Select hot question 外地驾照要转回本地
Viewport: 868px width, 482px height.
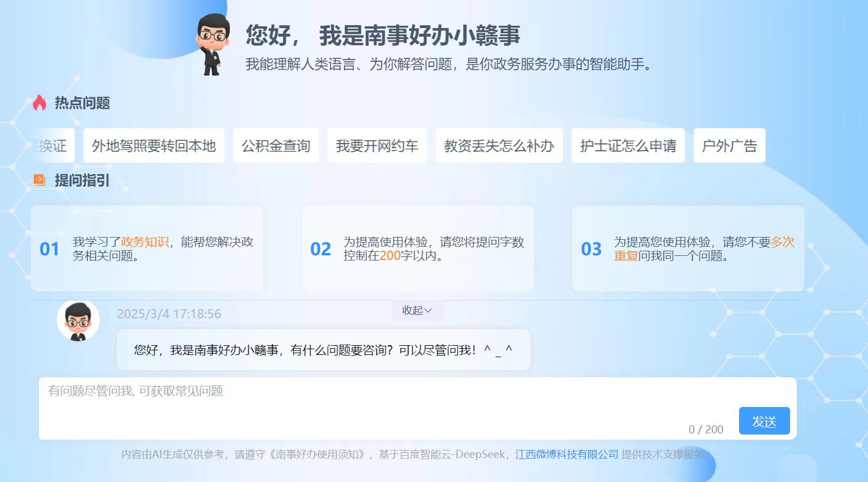click(154, 146)
